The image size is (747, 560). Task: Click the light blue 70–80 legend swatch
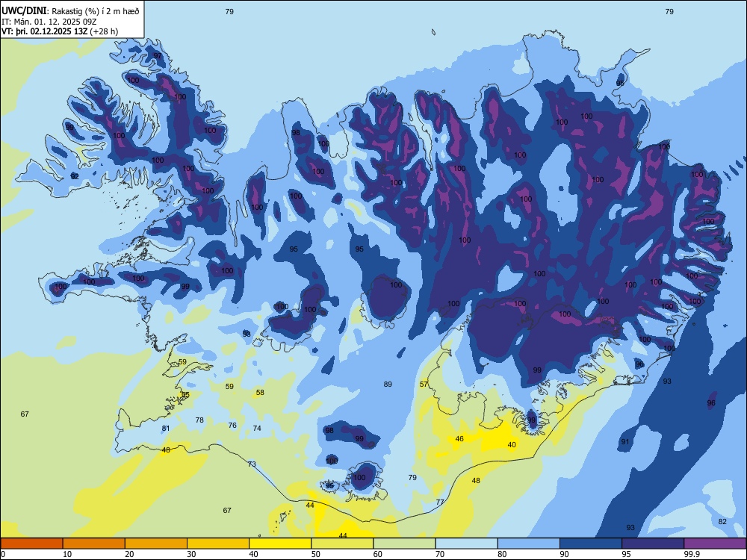coord(467,544)
